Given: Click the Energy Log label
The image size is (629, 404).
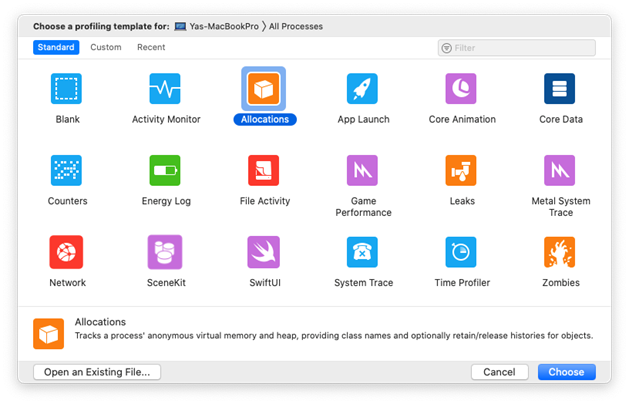Looking at the screenshot, I should (x=166, y=201).
